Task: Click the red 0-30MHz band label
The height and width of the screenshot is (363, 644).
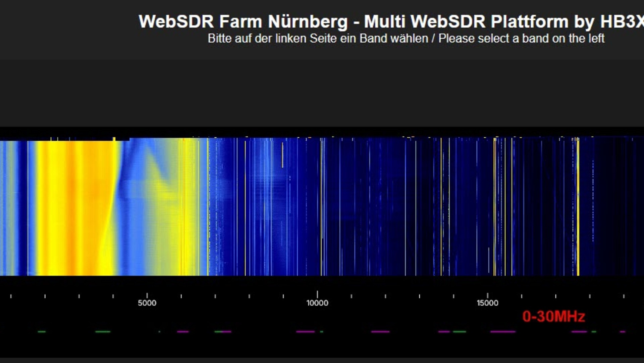Action: coord(553,317)
